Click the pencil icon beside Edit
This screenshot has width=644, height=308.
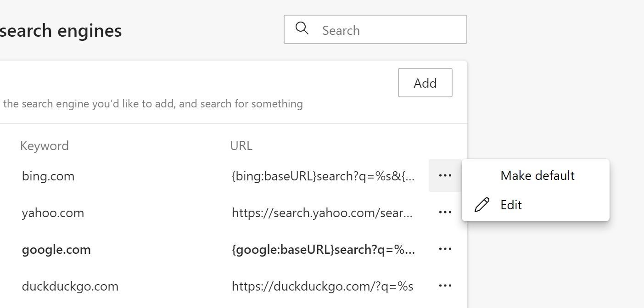point(482,205)
